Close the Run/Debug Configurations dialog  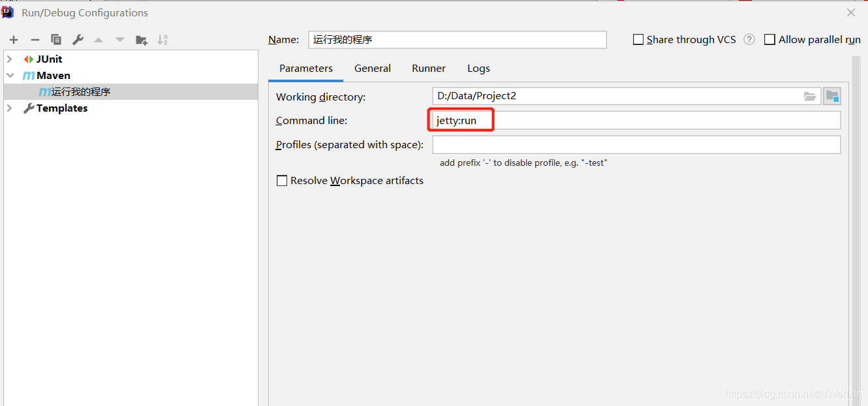click(851, 12)
